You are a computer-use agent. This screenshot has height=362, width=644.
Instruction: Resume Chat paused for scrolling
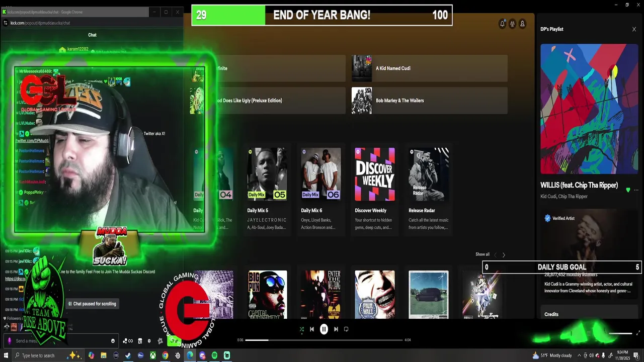pyautogui.click(x=92, y=304)
